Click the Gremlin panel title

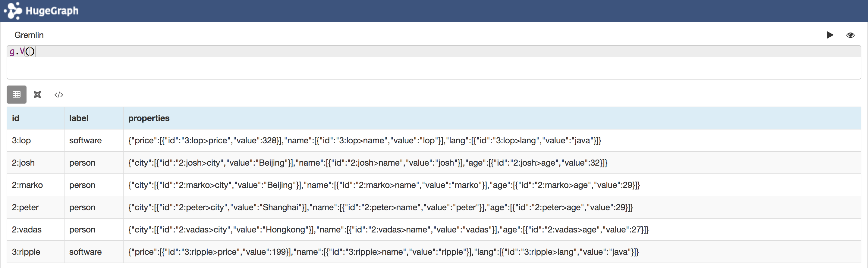pos(29,35)
